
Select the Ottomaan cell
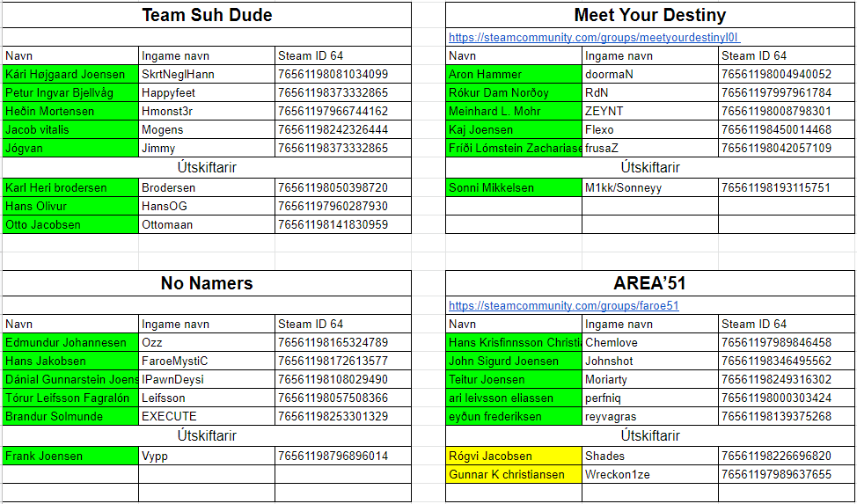tap(207, 224)
